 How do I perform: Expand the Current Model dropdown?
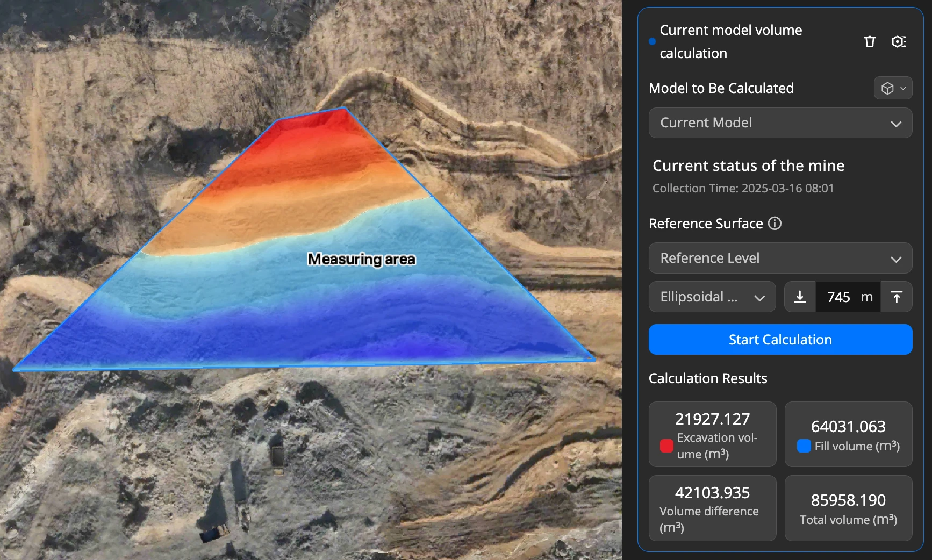780,123
